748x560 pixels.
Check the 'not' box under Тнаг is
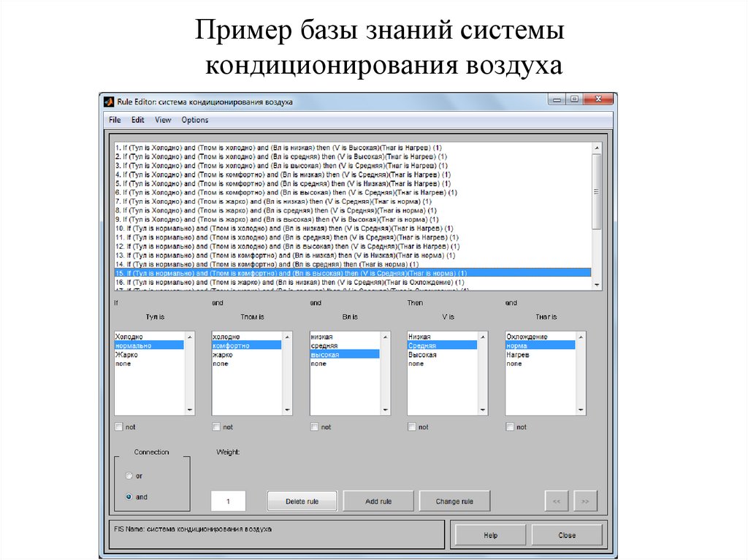[510, 427]
